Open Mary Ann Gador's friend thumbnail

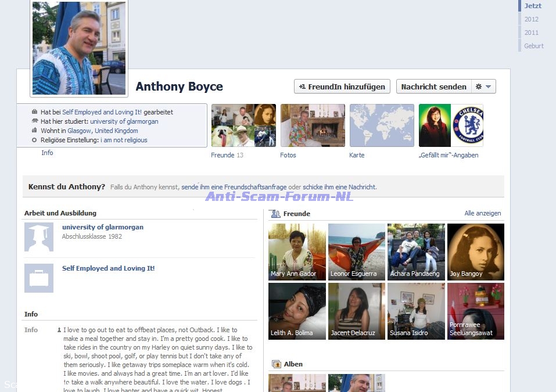click(x=297, y=252)
